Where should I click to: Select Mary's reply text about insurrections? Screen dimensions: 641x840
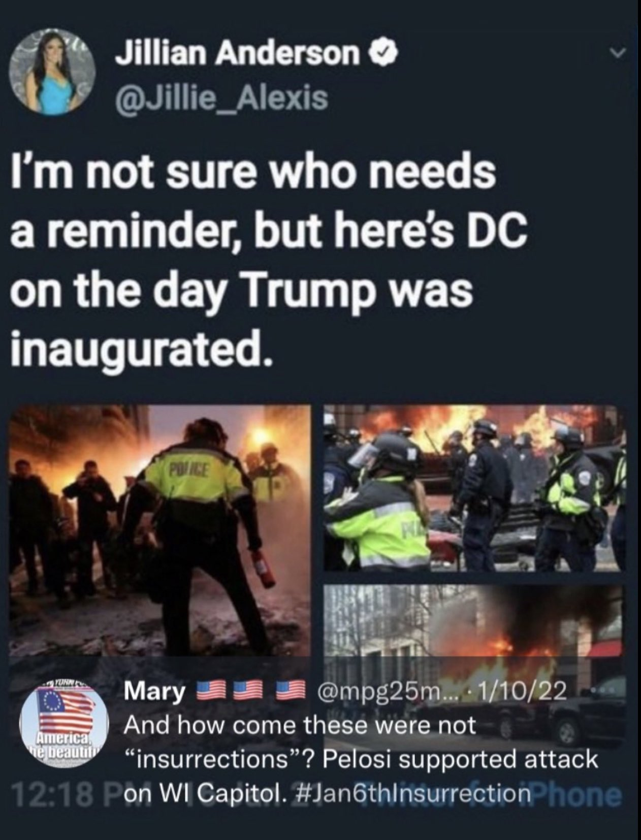coord(362,759)
